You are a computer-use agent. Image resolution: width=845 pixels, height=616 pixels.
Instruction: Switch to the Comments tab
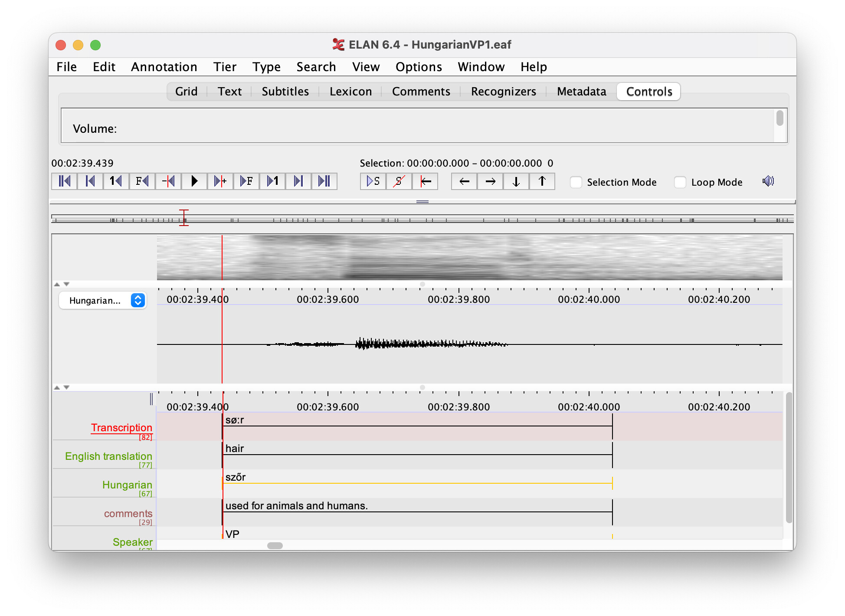point(421,92)
